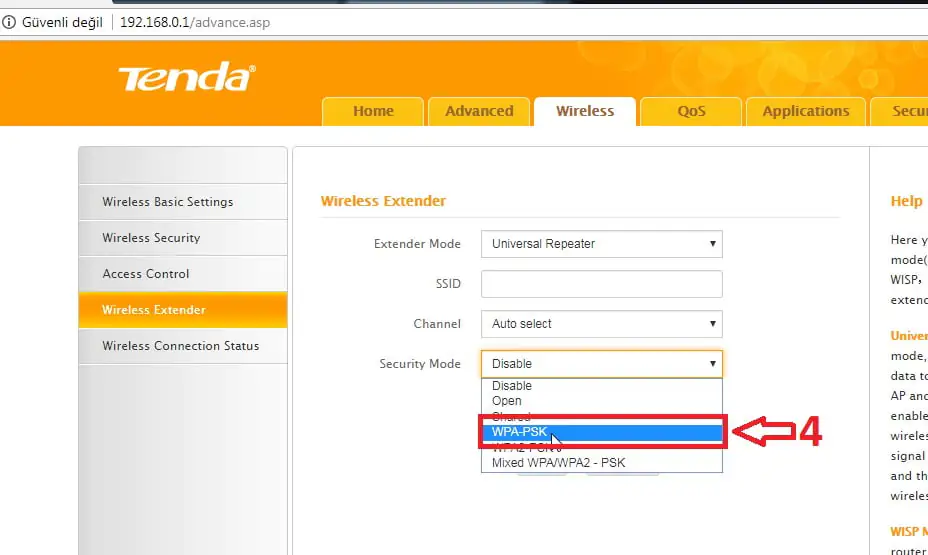Choose the Open security option
The image size is (928, 555).
[601, 401]
